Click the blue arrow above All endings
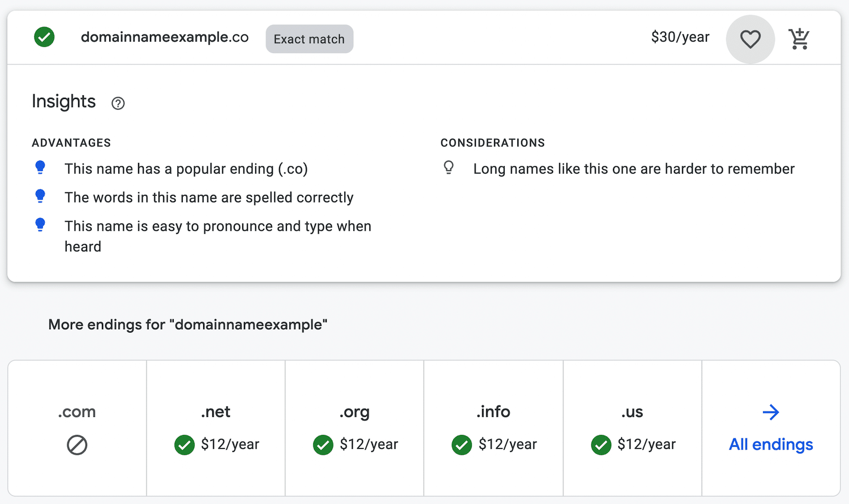 pos(771,412)
